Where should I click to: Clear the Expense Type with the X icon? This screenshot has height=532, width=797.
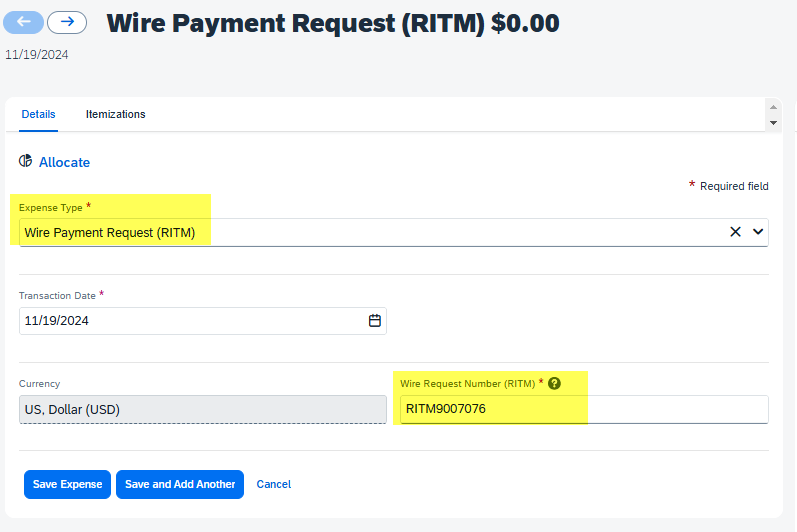pos(735,232)
